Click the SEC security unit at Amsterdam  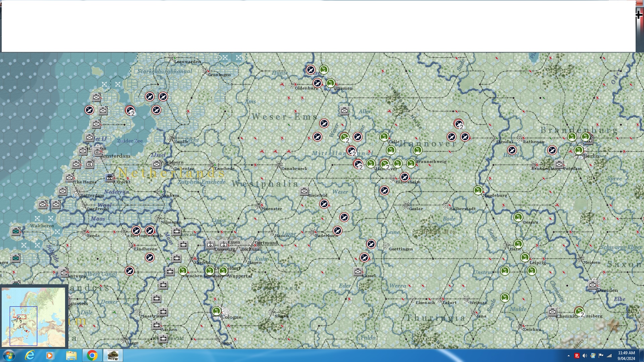tap(97, 152)
